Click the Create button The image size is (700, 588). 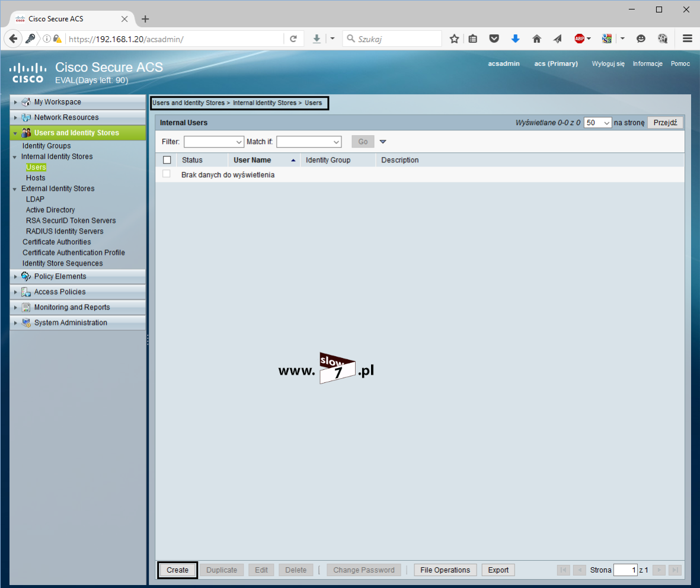(x=178, y=570)
